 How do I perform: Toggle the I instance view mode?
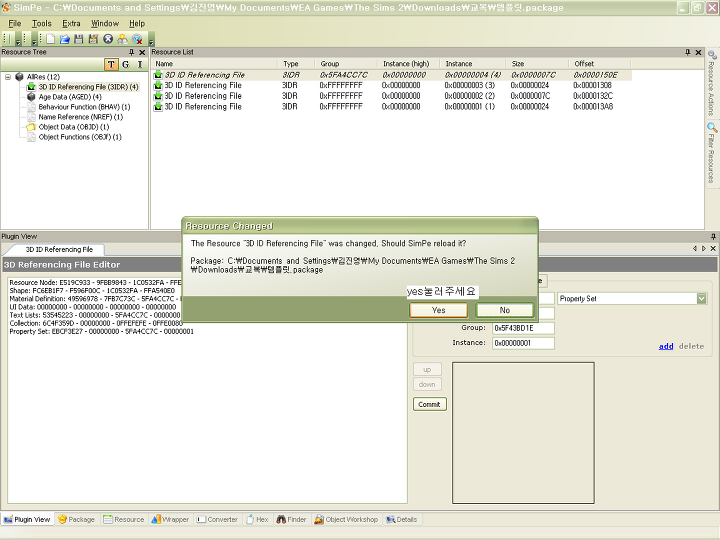coord(139,65)
